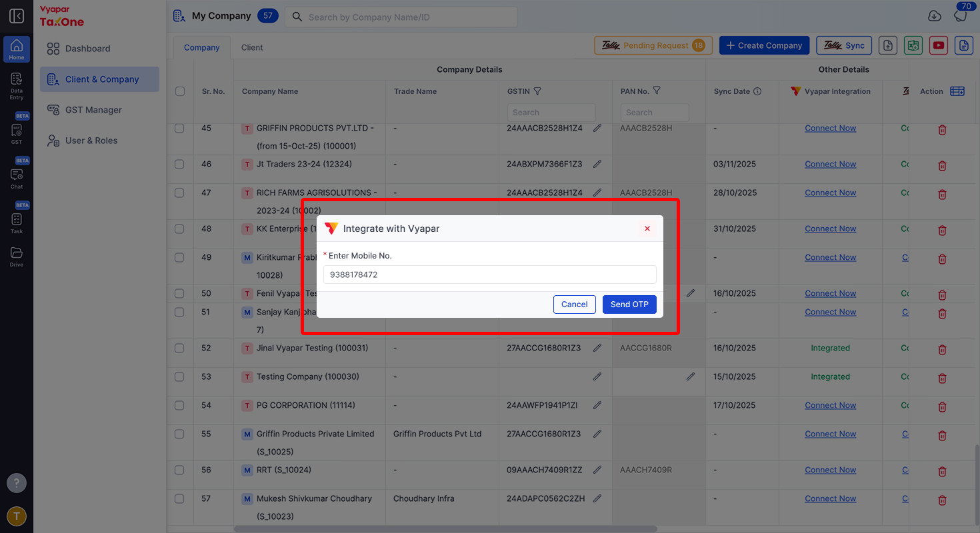The height and width of the screenshot is (533, 980).
Task: Delete the RRT (S_10024) row
Action: point(942,470)
